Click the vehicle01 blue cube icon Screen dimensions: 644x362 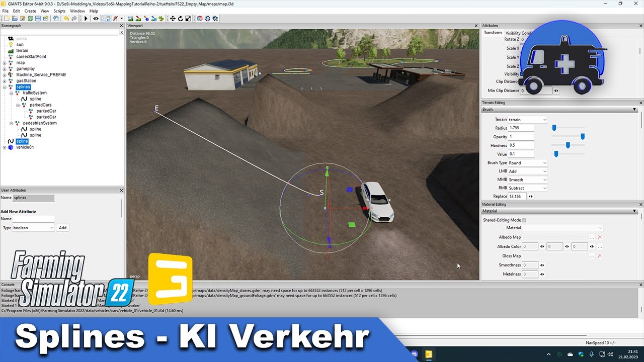[11, 147]
